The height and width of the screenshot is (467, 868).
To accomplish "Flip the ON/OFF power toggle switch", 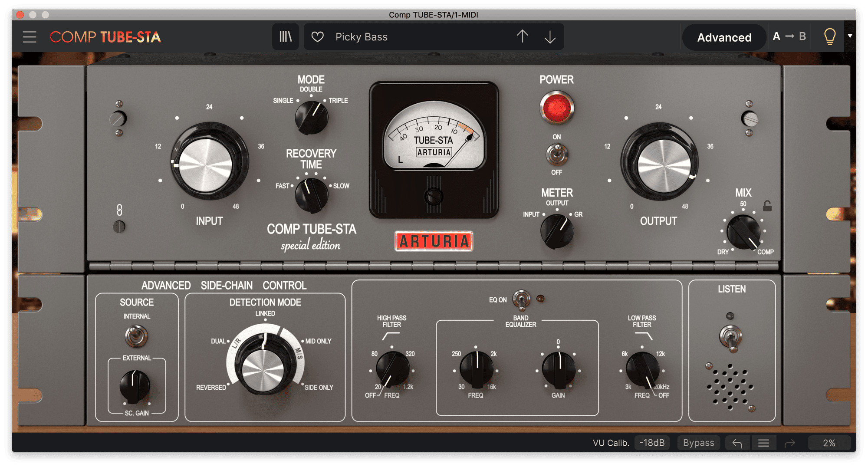I will [557, 155].
